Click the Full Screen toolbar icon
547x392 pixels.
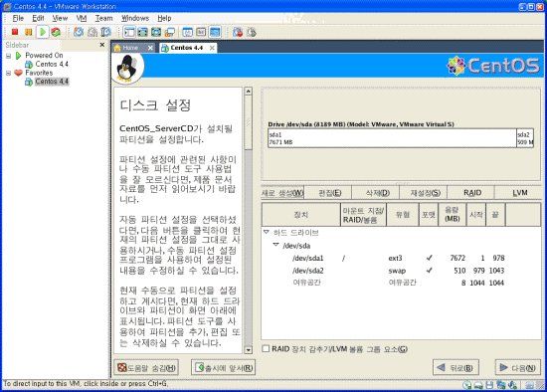pyautogui.click(x=156, y=32)
